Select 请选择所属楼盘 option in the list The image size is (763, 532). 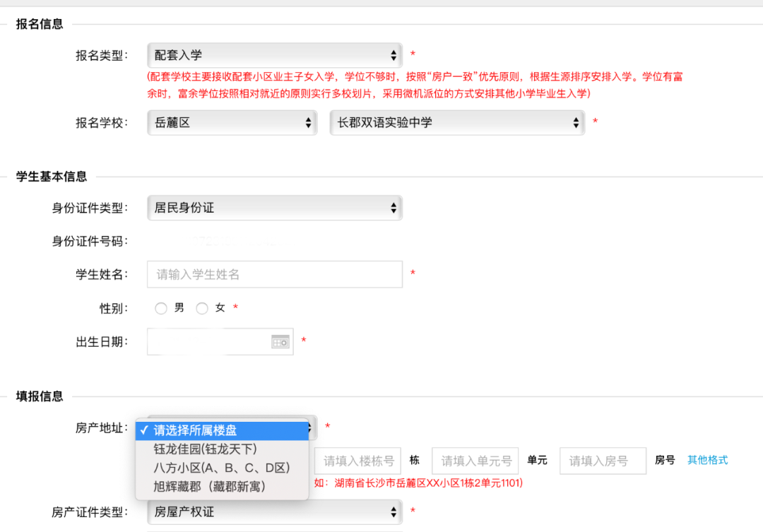tap(223, 430)
